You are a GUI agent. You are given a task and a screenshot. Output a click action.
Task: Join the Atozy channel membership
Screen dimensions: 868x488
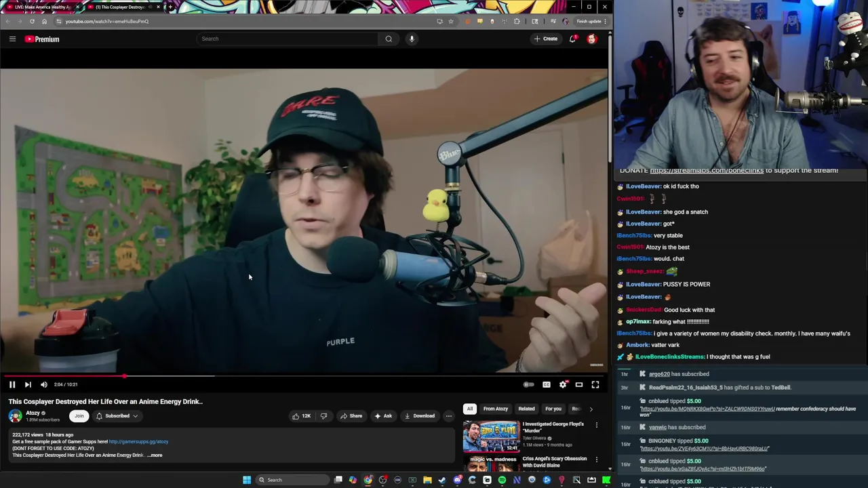click(79, 416)
